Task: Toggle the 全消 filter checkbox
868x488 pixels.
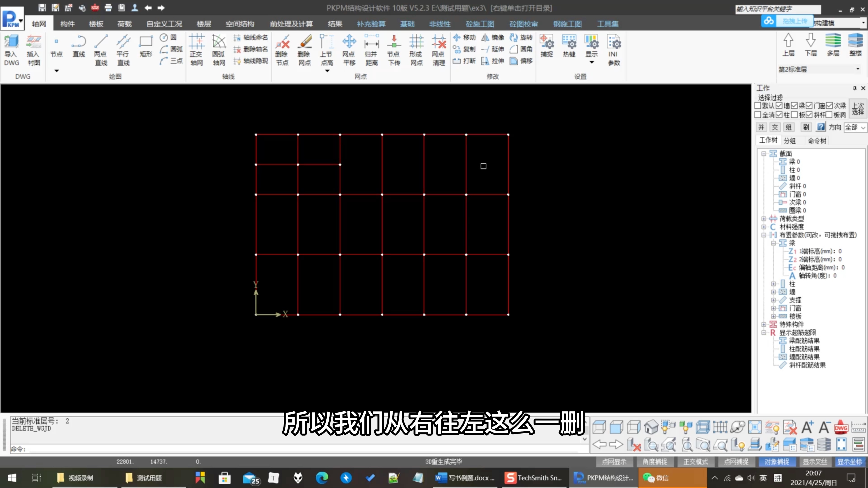Action: (x=758, y=115)
